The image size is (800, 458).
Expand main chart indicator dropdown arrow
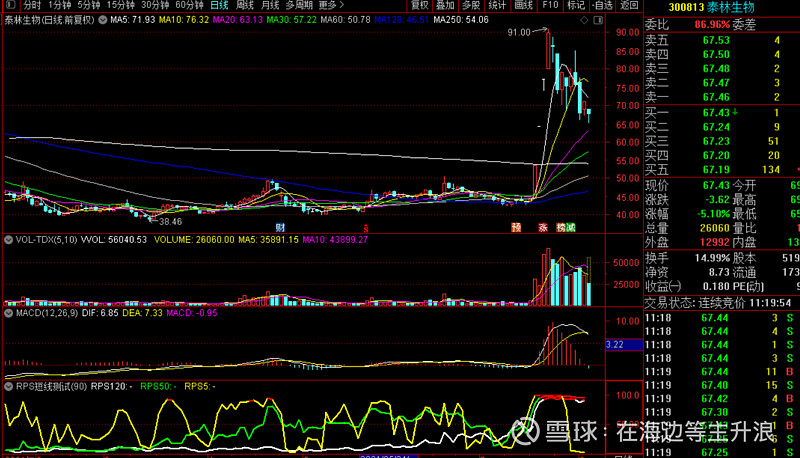(x=103, y=20)
